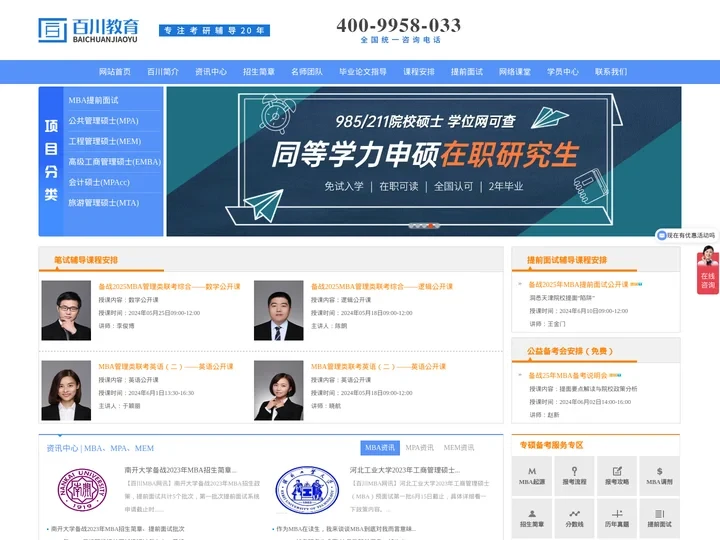
Task: Open 毕业论文指导 navigation item
Action: tap(363, 72)
